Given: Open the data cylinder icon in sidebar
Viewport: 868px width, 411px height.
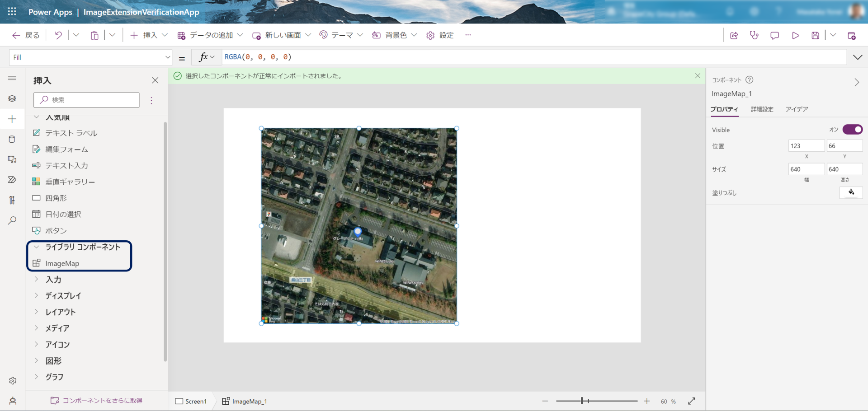Looking at the screenshot, I should click(x=12, y=139).
